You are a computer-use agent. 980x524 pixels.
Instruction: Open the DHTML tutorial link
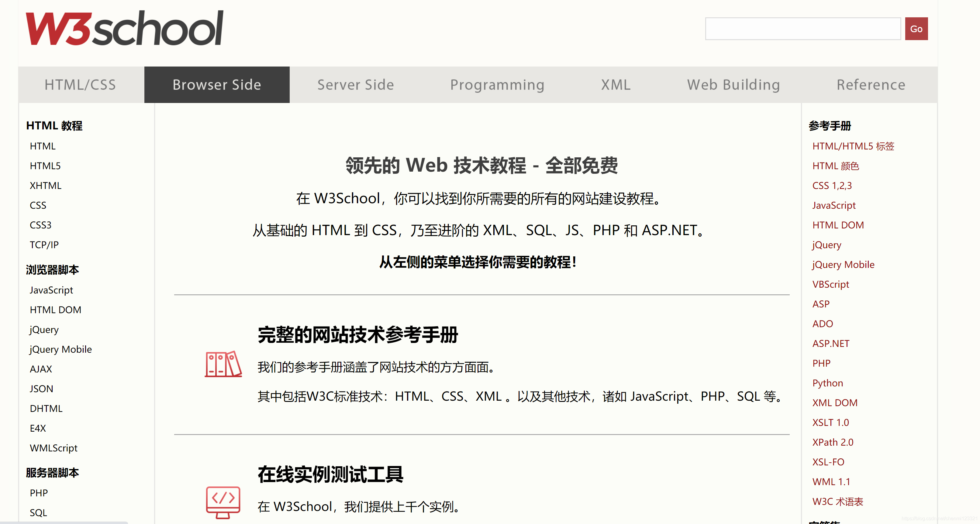click(x=46, y=409)
